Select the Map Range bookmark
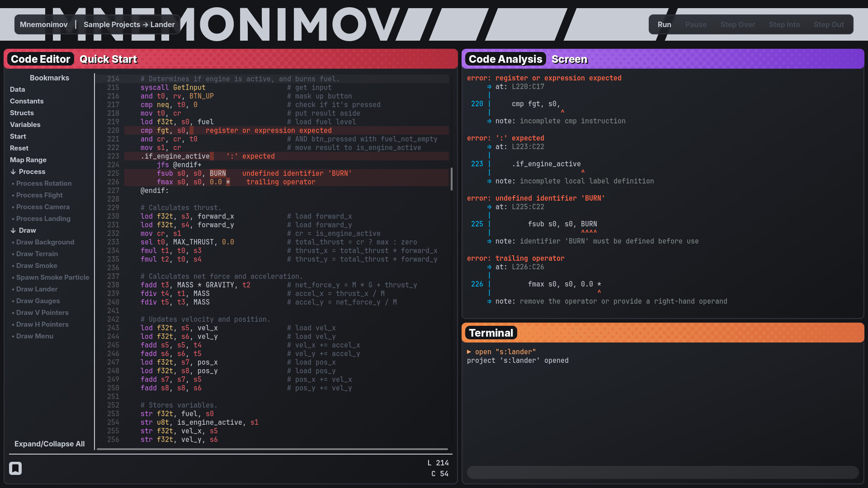The width and height of the screenshot is (868, 488). click(28, 160)
